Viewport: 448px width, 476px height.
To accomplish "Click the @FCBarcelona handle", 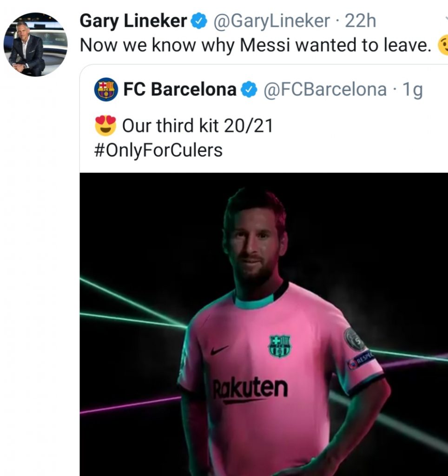I will coord(325,89).
